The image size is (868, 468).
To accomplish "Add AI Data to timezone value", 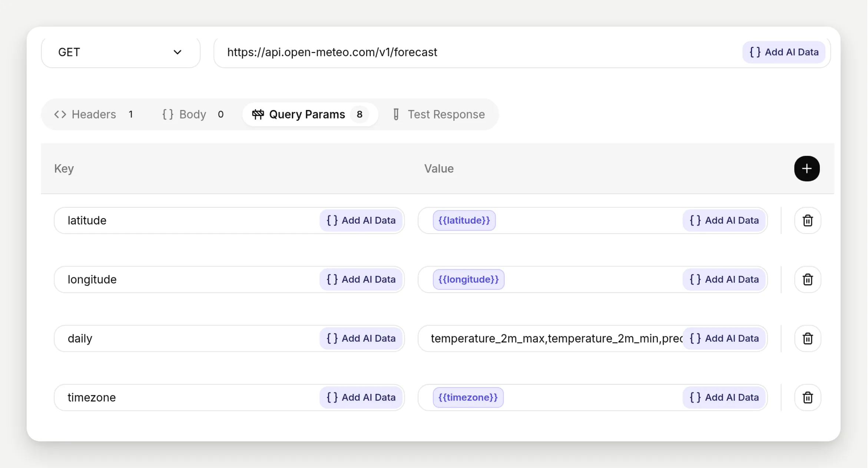I will 724,397.
